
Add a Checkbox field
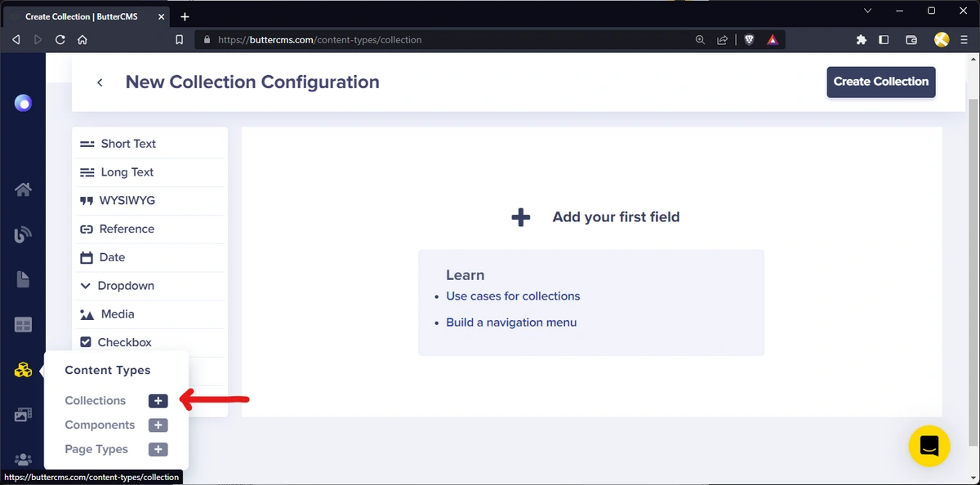click(x=149, y=342)
